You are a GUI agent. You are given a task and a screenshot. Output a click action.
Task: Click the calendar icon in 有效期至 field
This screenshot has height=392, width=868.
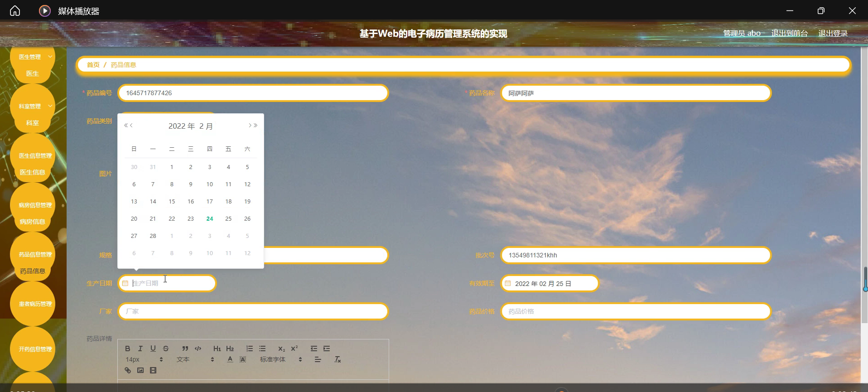point(508,283)
